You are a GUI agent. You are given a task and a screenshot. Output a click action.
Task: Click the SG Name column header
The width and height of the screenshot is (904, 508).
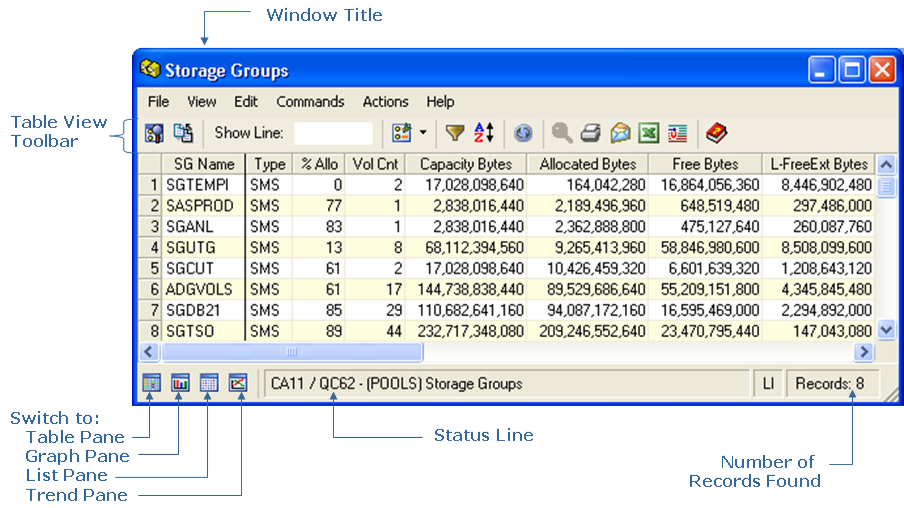[x=204, y=164]
